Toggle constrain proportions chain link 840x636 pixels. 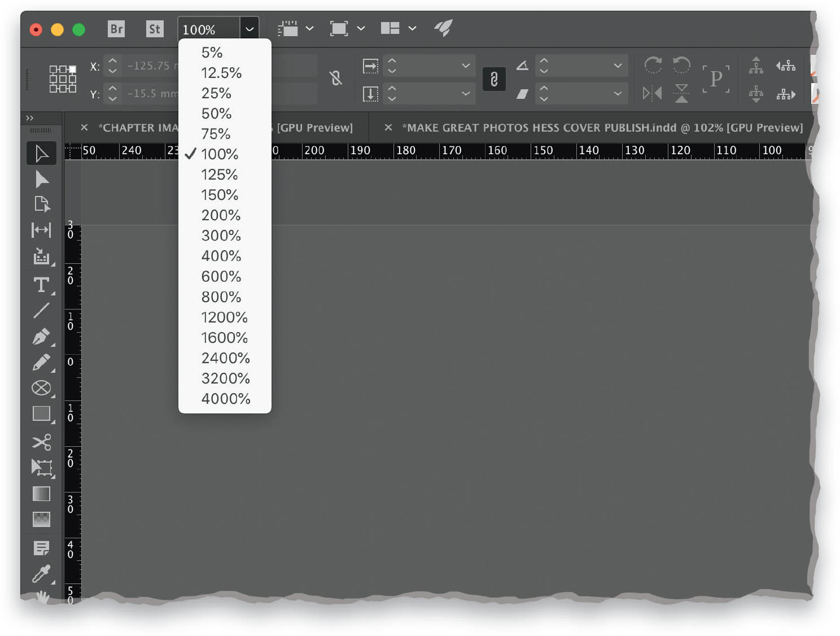(x=494, y=79)
